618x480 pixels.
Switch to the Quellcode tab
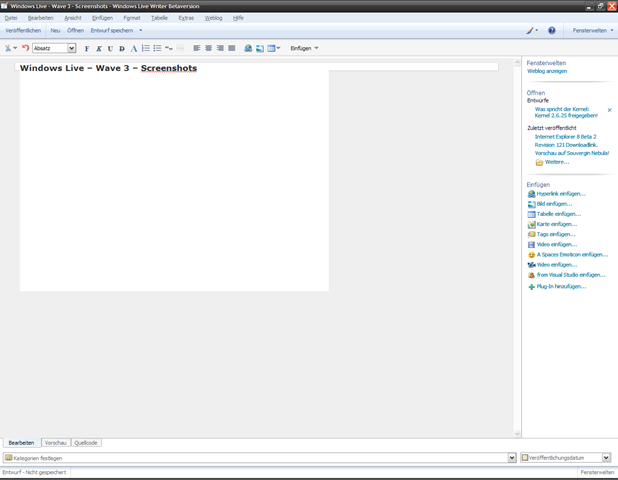[x=86, y=443]
